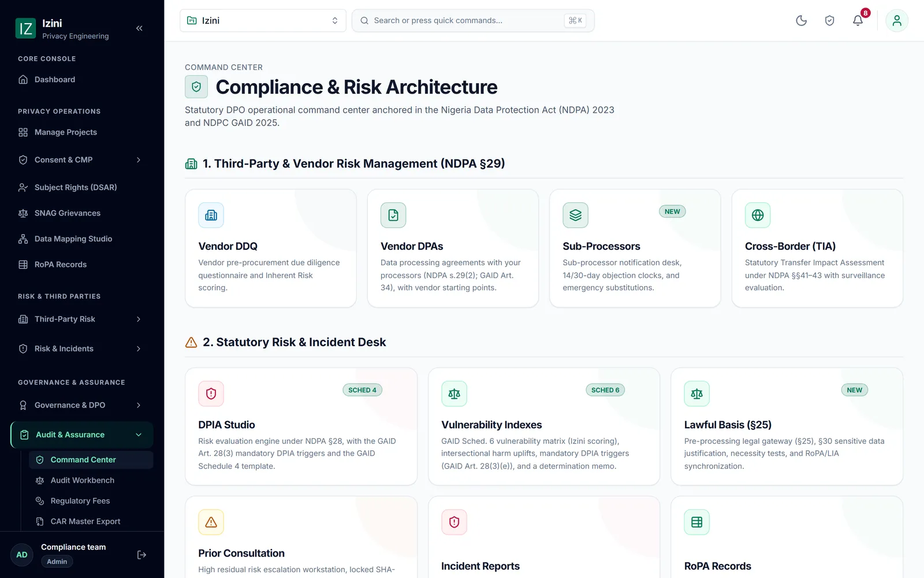Click the DPIA Studio shield alert icon
The width and height of the screenshot is (924, 578).
(x=211, y=394)
